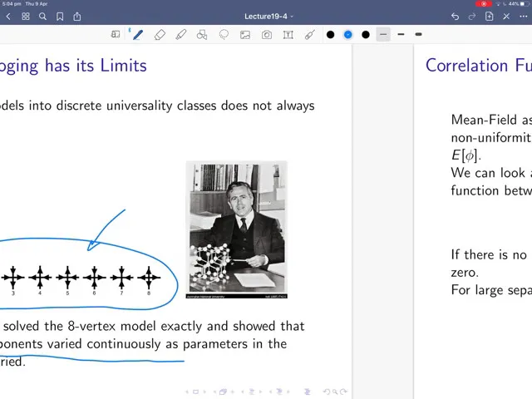Open the Camera tool
This screenshot has height=399, width=532.
click(x=267, y=35)
